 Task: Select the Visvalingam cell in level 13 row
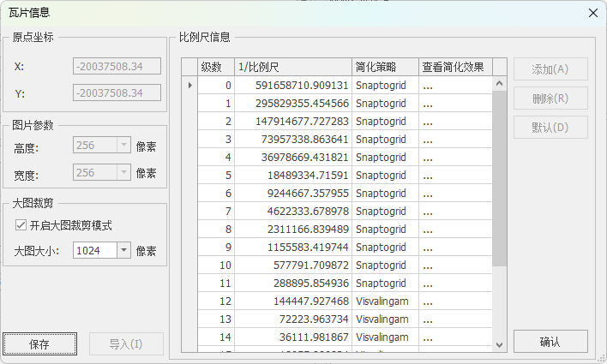click(385, 319)
